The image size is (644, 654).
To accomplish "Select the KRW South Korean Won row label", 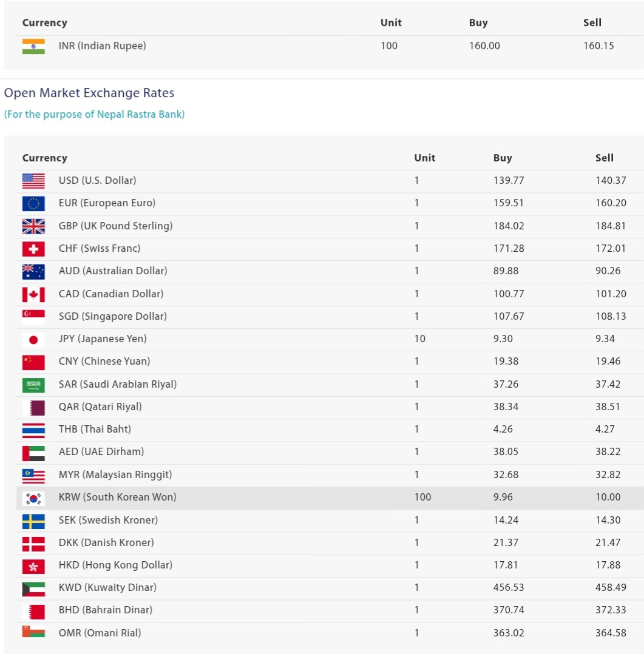I will click(117, 497).
